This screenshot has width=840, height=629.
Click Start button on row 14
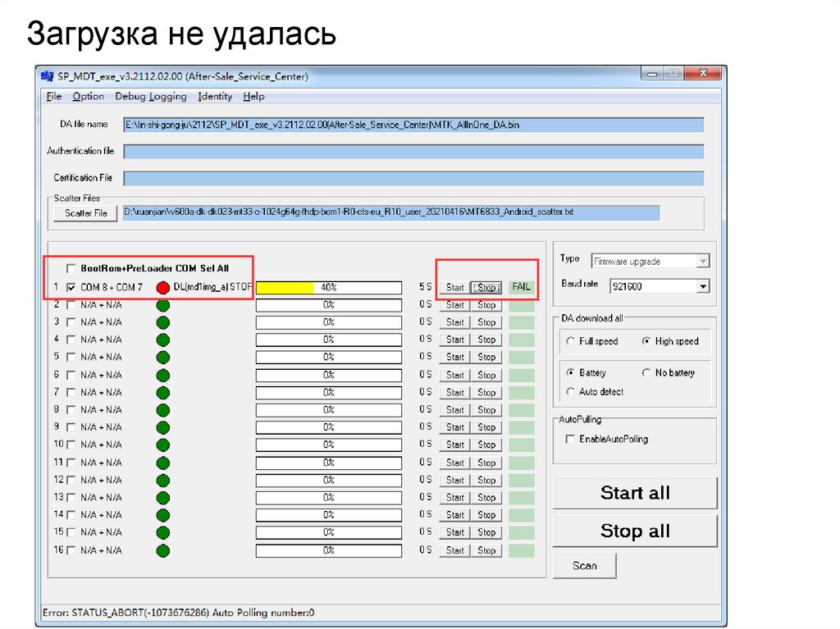pos(454,515)
